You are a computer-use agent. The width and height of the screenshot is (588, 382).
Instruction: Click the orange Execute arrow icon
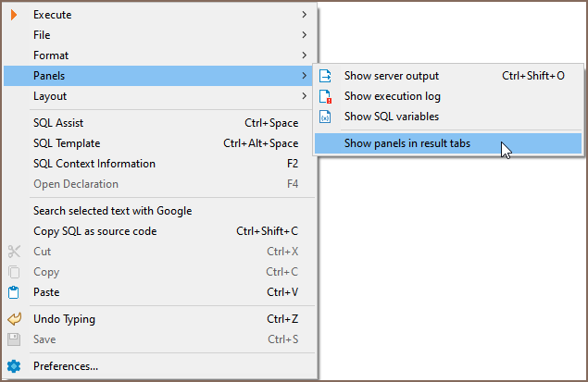coord(14,15)
